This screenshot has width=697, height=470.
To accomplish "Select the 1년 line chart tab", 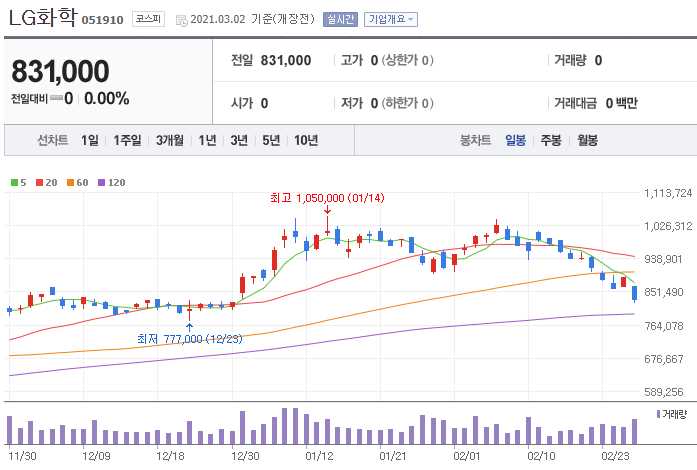I will pos(207,141).
